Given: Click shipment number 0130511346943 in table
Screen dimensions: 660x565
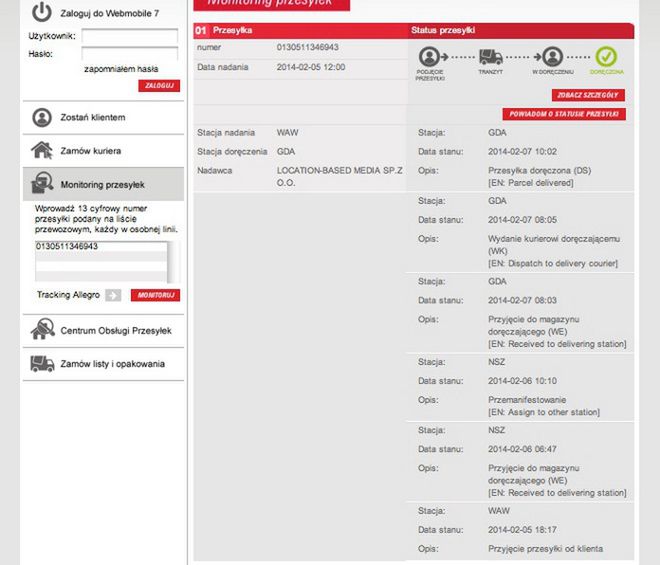Looking at the screenshot, I should (x=308, y=47).
